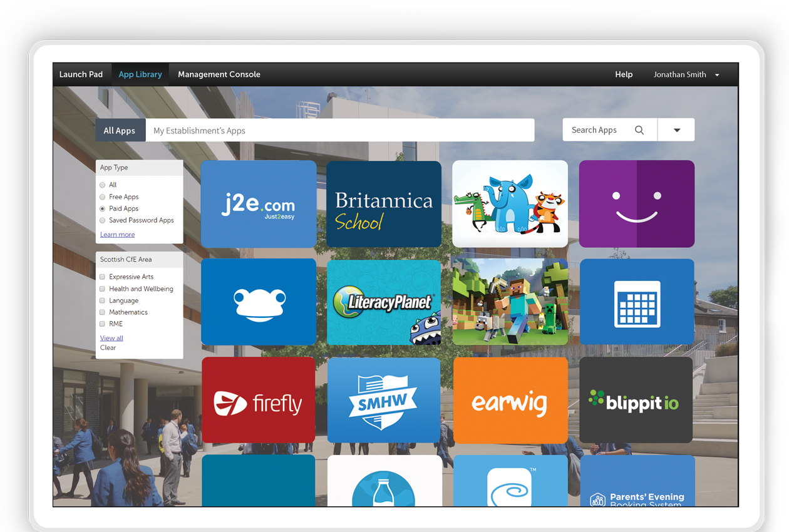Open the blue calendar app tile
The width and height of the screenshot is (789, 532).
pyautogui.click(x=637, y=302)
